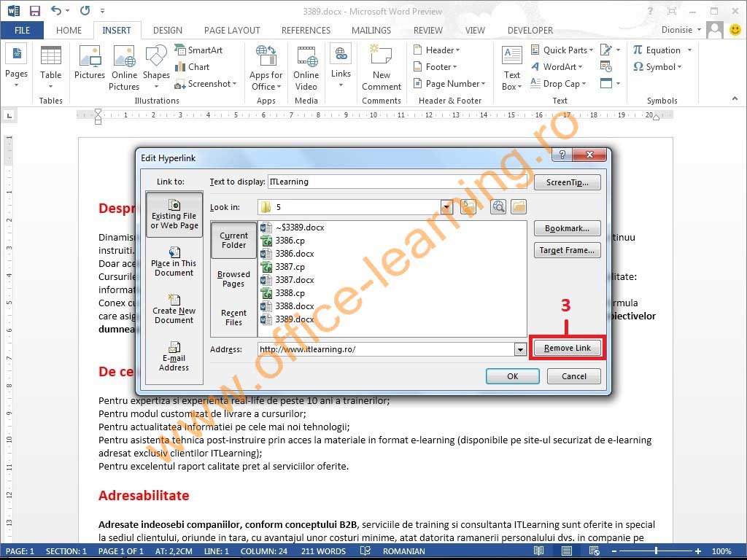
Task: Expand the Footer dropdown
Action: pyautogui.click(x=454, y=66)
